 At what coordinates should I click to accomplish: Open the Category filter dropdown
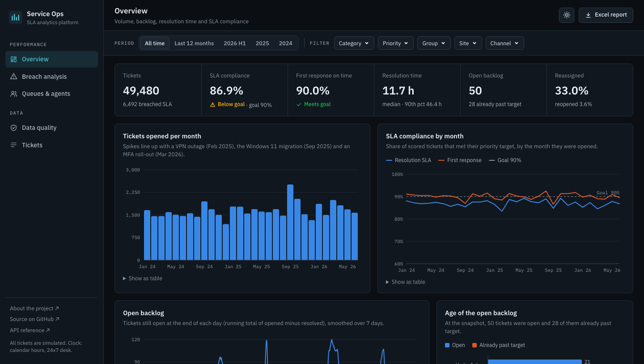[354, 43]
